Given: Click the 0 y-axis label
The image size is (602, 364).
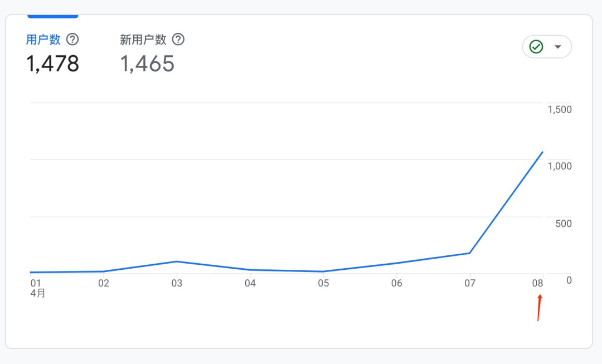Looking at the screenshot, I should click(x=569, y=280).
